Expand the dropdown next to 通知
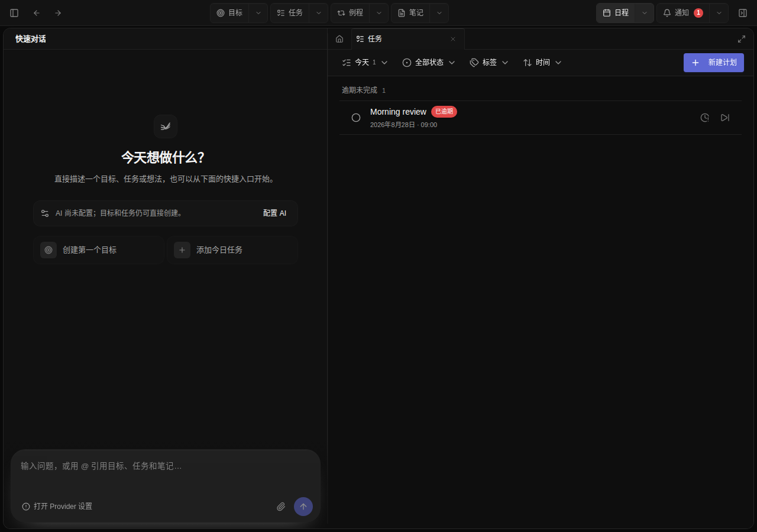Screen dimensions: 757x532 click(x=719, y=13)
